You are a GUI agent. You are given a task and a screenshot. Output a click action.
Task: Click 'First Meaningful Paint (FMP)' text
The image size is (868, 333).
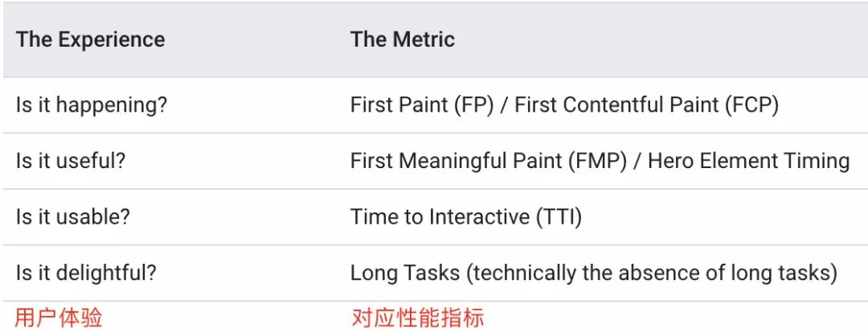tap(489, 161)
